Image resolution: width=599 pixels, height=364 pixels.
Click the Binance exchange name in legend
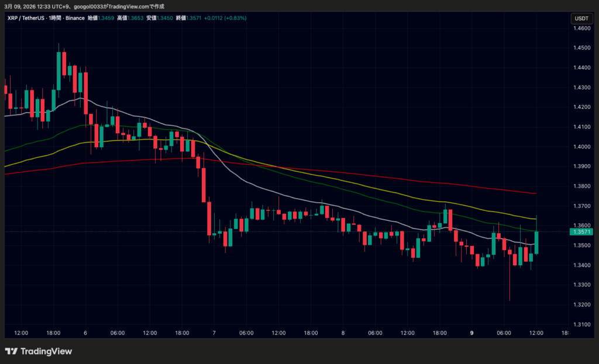(x=76, y=18)
